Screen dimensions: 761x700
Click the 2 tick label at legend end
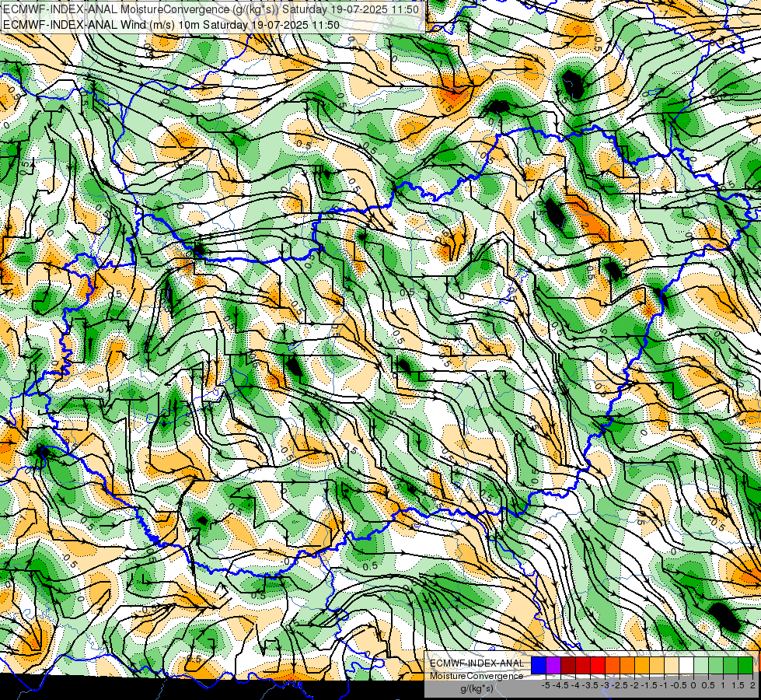click(x=752, y=685)
